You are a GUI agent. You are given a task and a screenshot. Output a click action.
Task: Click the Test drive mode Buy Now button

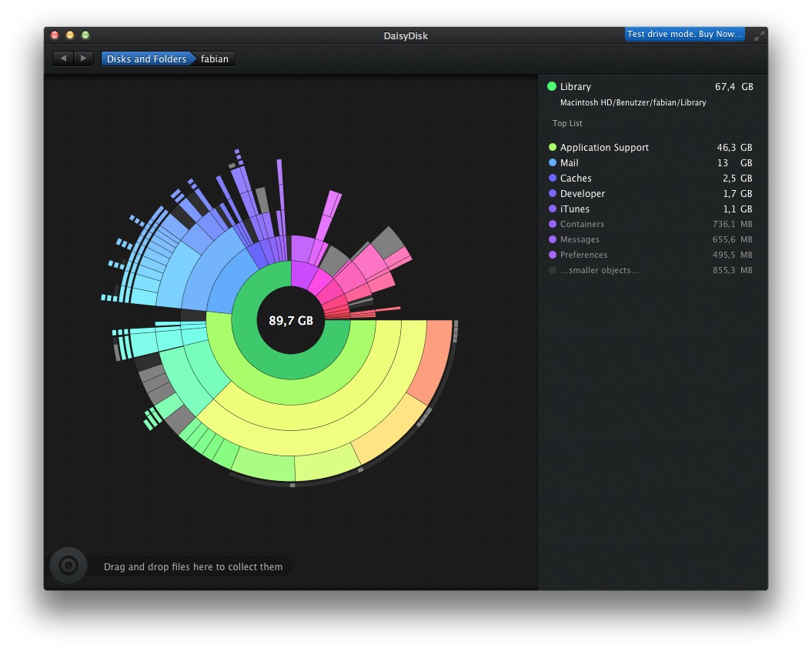pos(684,34)
